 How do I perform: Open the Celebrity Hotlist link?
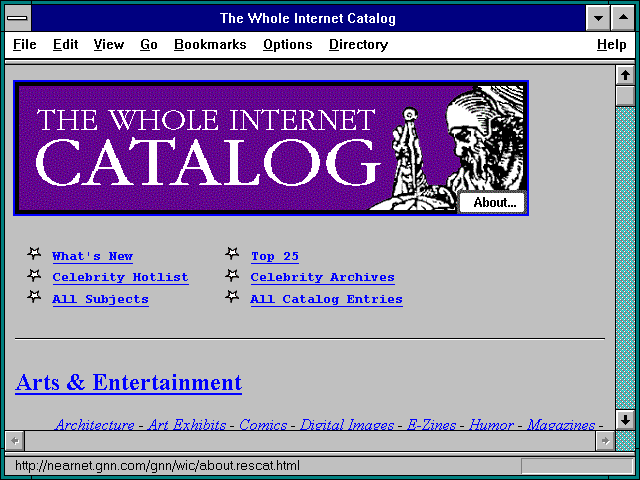120,278
